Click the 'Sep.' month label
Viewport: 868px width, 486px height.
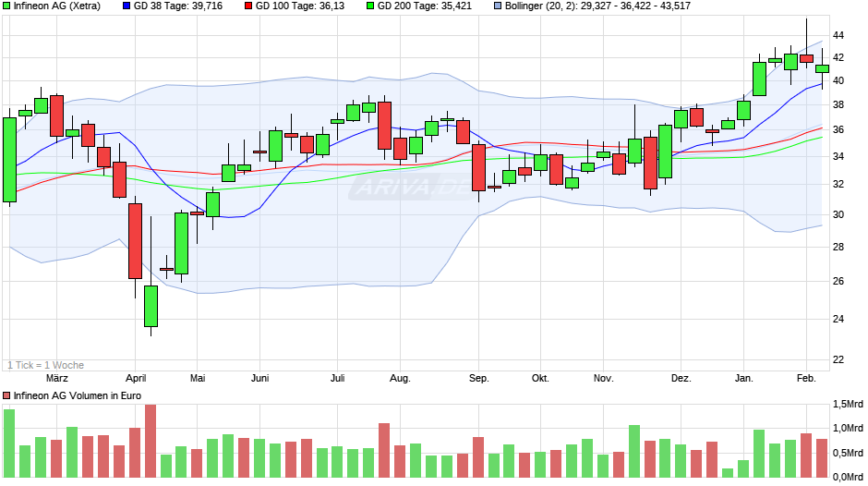[479, 378]
